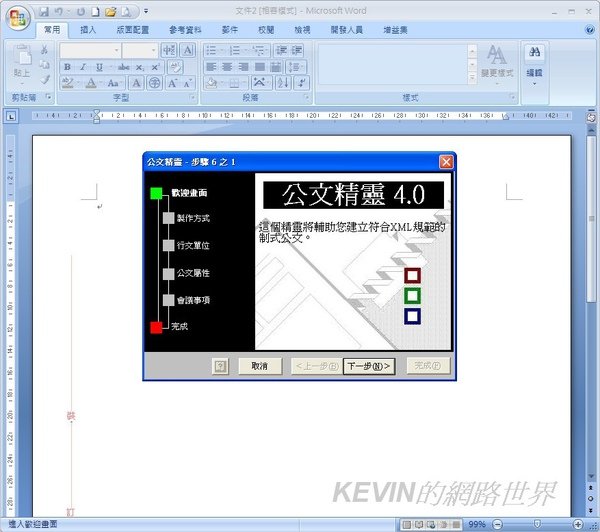The height and width of the screenshot is (532, 600).
Task: Click the tab stop selector beside the ruler
Action: 11,116
